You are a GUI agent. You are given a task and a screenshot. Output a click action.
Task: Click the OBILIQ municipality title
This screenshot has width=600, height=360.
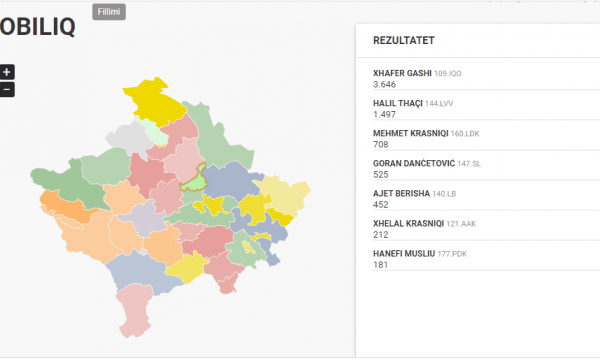coord(38,27)
